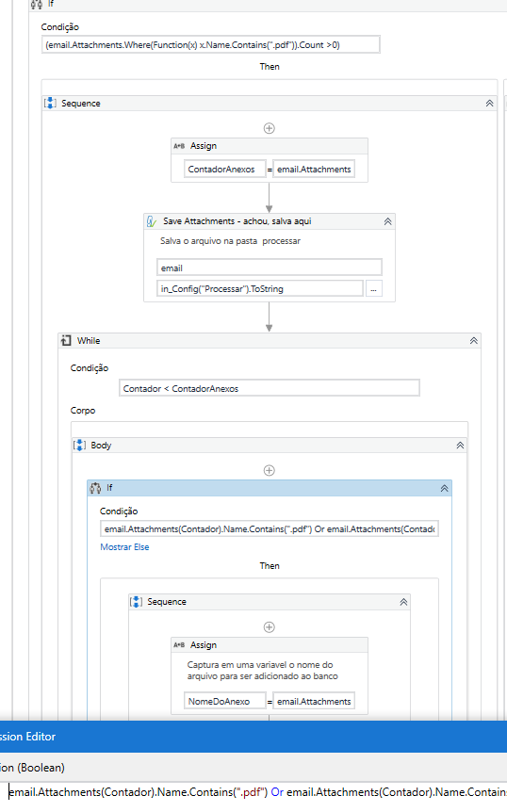
Task: Collapse the highlighted If activity
Action: [444, 488]
